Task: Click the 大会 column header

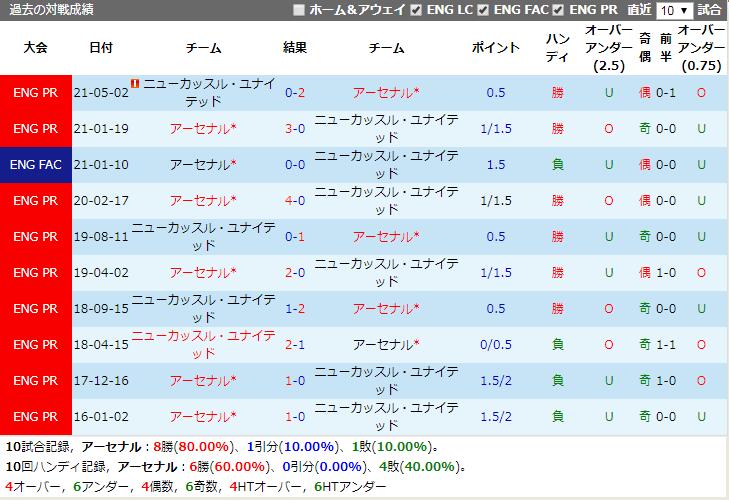Action: click(x=36, y=47)
